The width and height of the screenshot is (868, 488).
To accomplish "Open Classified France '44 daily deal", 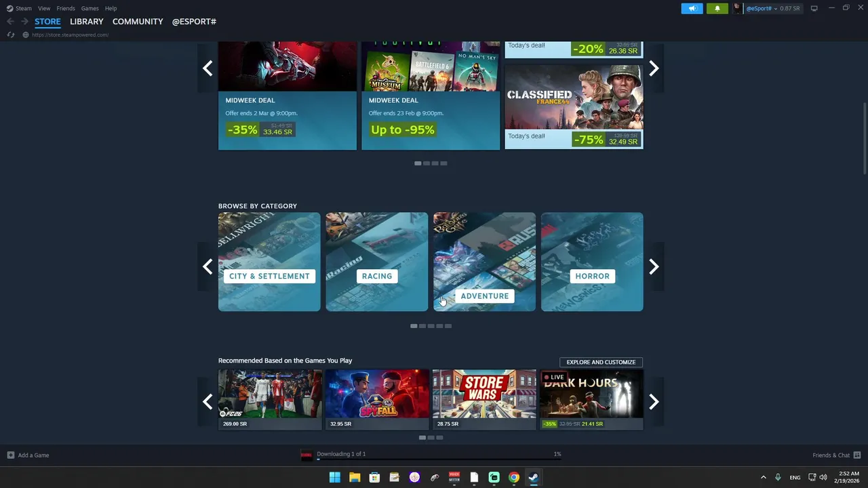I will tap(574, 106).
